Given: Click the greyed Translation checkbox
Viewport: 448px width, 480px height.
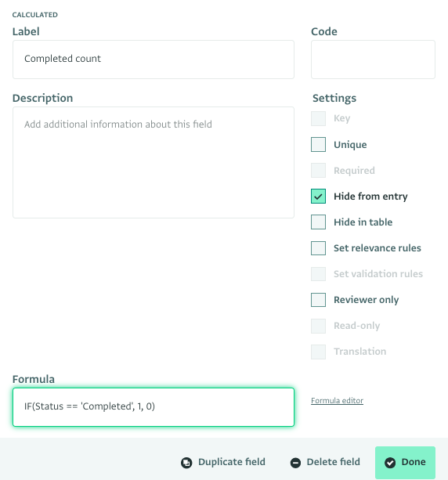Looking at the screenshot, I should coord(318,352).
